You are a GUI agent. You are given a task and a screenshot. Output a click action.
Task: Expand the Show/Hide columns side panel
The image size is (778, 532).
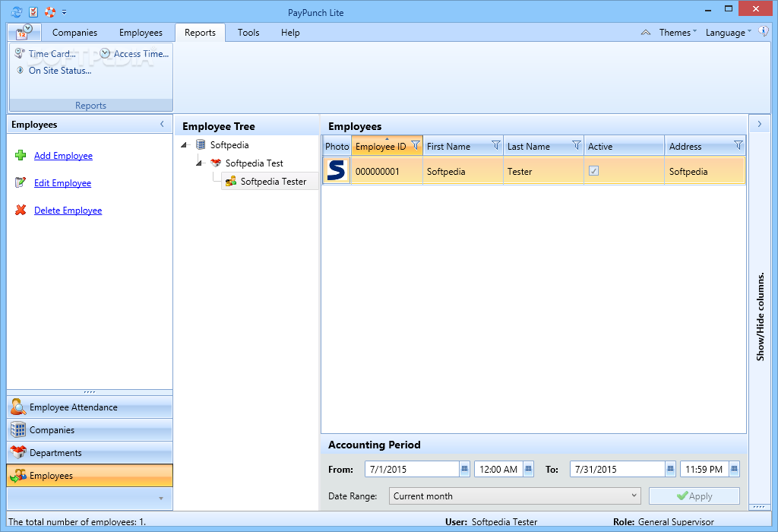click(x=760, y=124)
